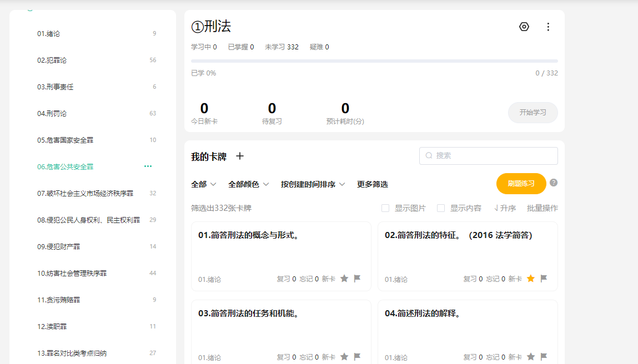Open options dots for 06.危害公共安全罪
638x364 pixels.
pyautogui.click(x=148, y=166)
